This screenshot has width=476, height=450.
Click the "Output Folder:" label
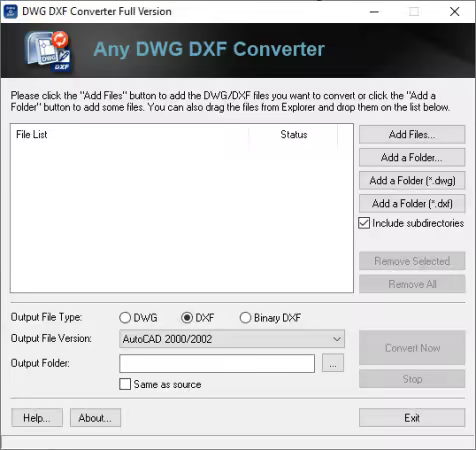pyautogui.click(x=40, y=363)
